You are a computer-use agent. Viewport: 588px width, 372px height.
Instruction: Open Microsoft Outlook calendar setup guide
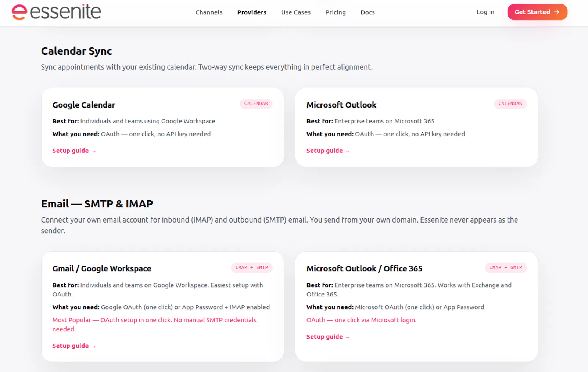pyautogui.click(x=328, y=151)
